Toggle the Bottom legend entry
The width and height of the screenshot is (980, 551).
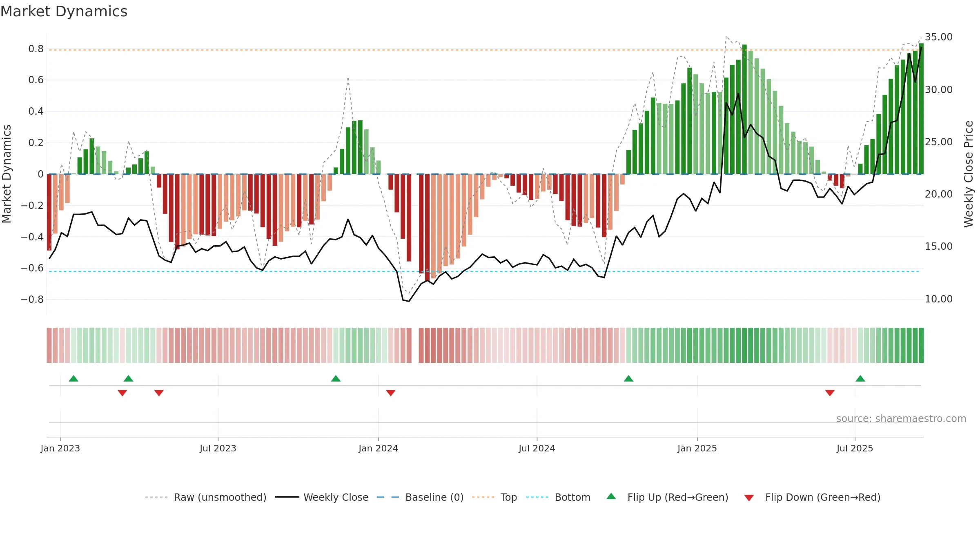tap(558, 497)
